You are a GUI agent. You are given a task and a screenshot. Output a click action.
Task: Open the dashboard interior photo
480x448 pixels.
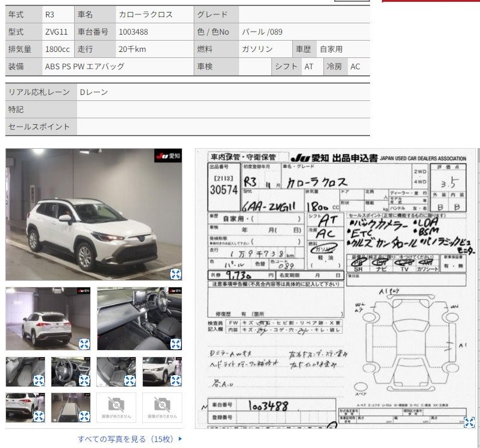140,318
